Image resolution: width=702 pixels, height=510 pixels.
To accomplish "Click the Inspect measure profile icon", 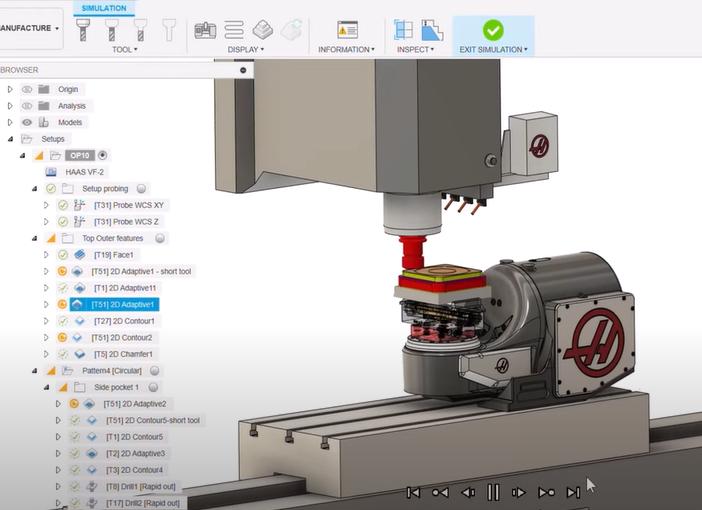I will 432,30.
